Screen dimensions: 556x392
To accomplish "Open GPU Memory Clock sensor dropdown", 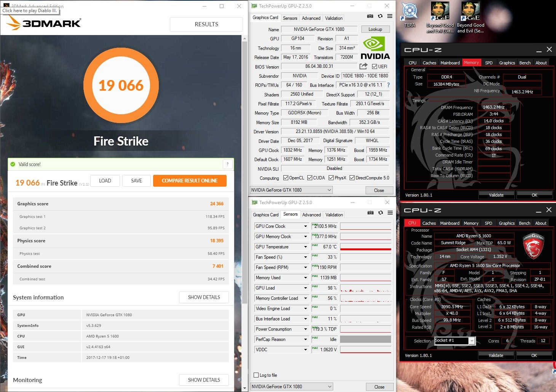I will 305,237.
